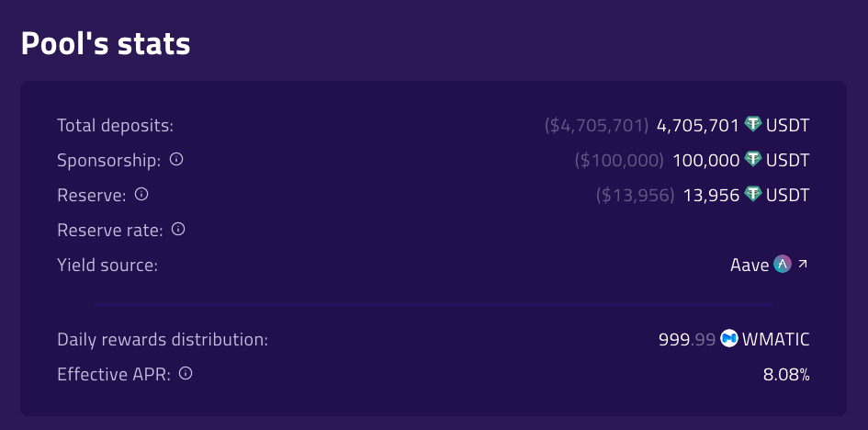Click the Daily rewards distribution label
The height and width of the screenshot is (430, 868).
point(163,339)
